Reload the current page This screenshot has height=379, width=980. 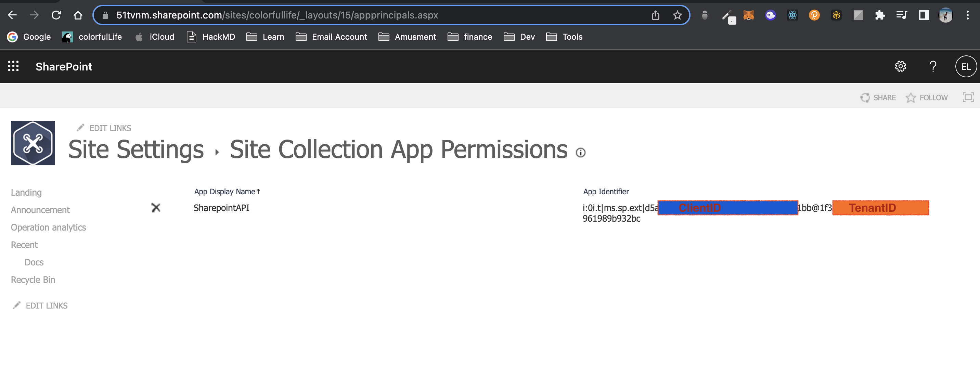point(56,15)
